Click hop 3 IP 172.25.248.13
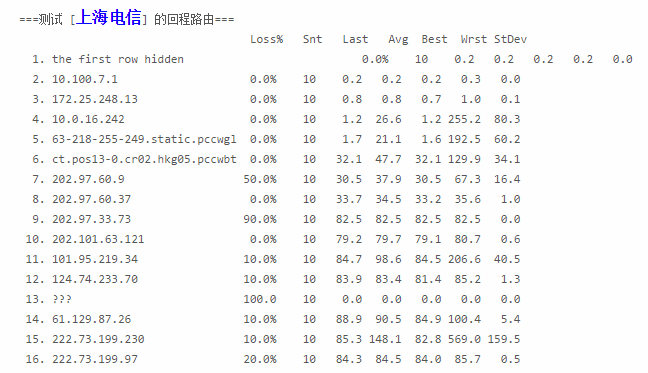 95,99
